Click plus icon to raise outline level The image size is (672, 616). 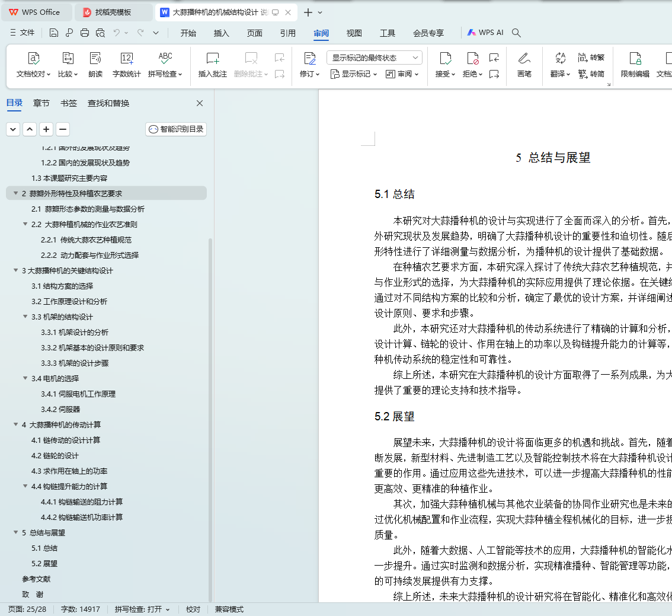46,129
